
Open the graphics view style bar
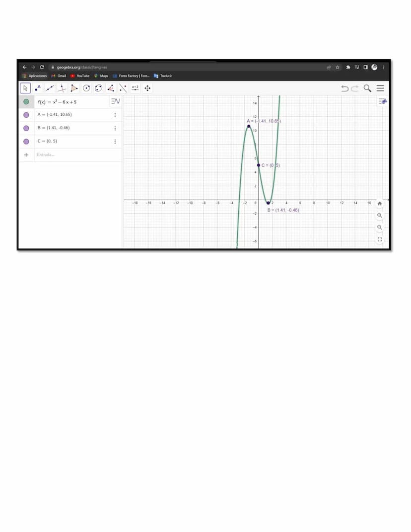click(383, 101)
